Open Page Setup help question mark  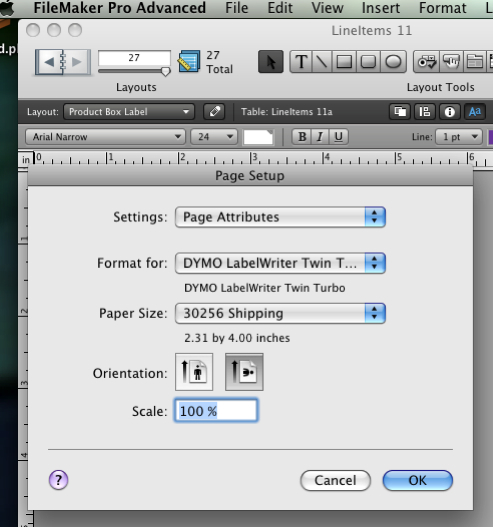click(58, 480)
